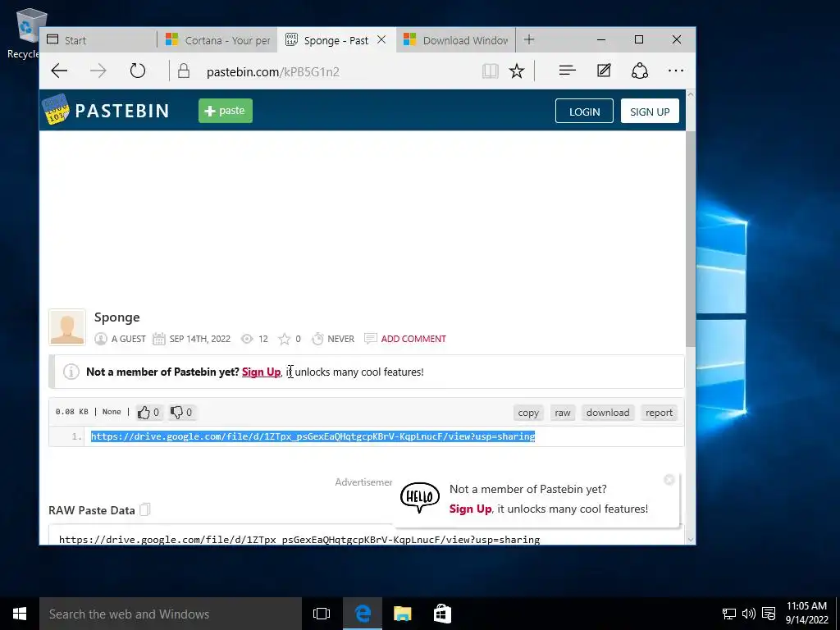Dismiss the Hello sign-up popup
The width and height of the screenshot is (840, 630).
(669, 479)
